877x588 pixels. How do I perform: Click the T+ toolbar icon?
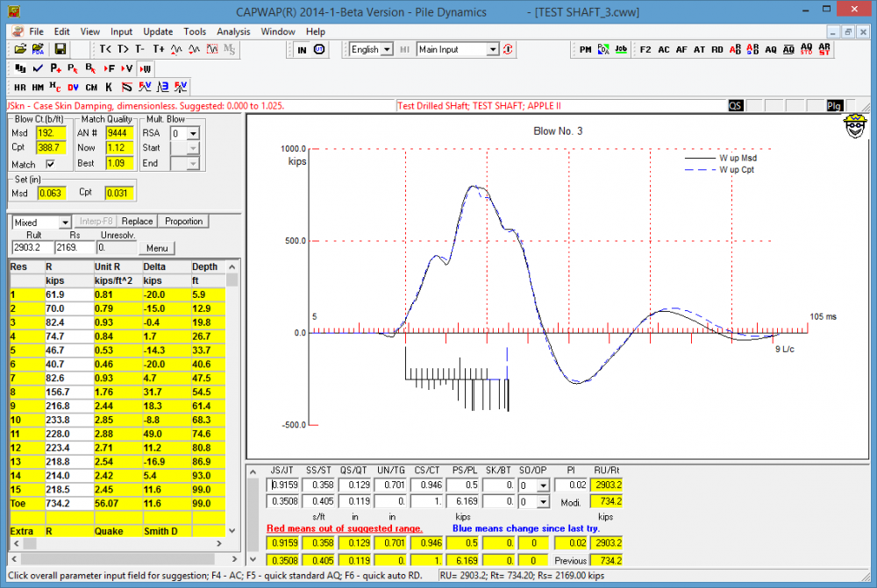[x=158, y=49]
